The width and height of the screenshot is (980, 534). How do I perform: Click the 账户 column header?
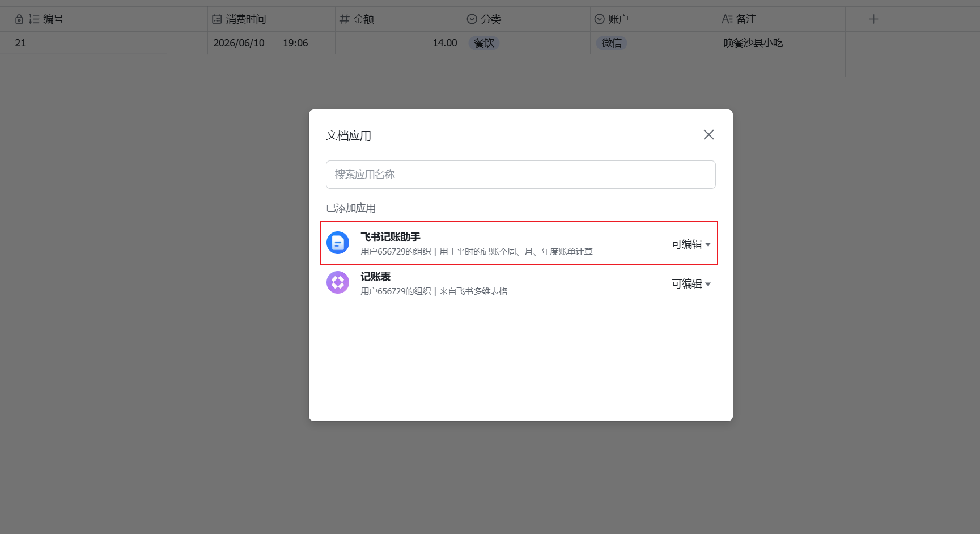coord(654,19)
